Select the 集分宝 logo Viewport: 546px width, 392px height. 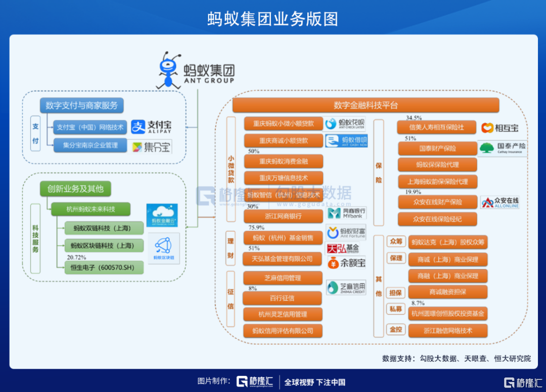pyautogui.click(x=151, y=147)
